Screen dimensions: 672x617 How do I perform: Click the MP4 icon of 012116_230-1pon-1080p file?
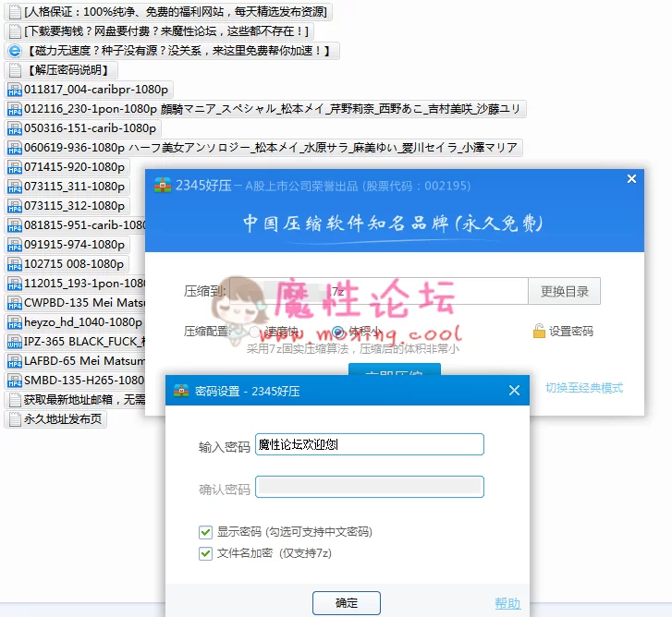(x=15, y=109)
